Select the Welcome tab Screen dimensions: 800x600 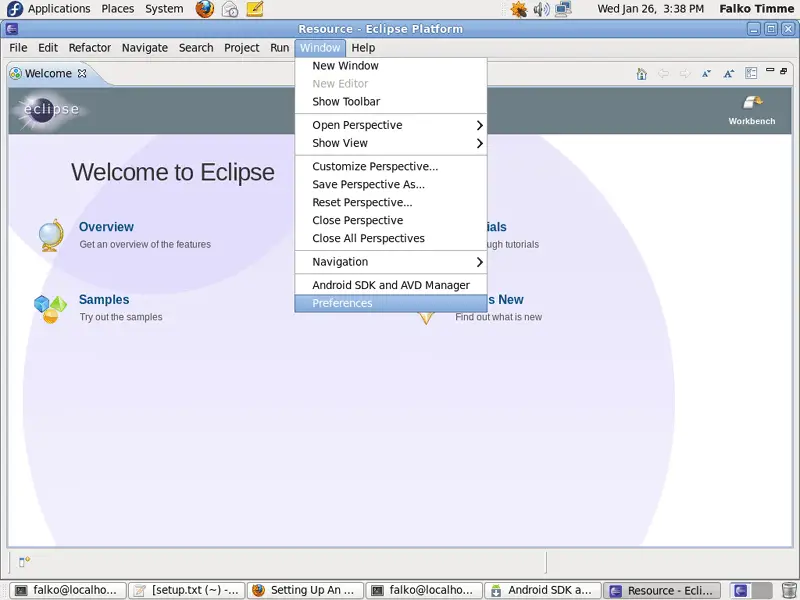(x=48, y=73)
